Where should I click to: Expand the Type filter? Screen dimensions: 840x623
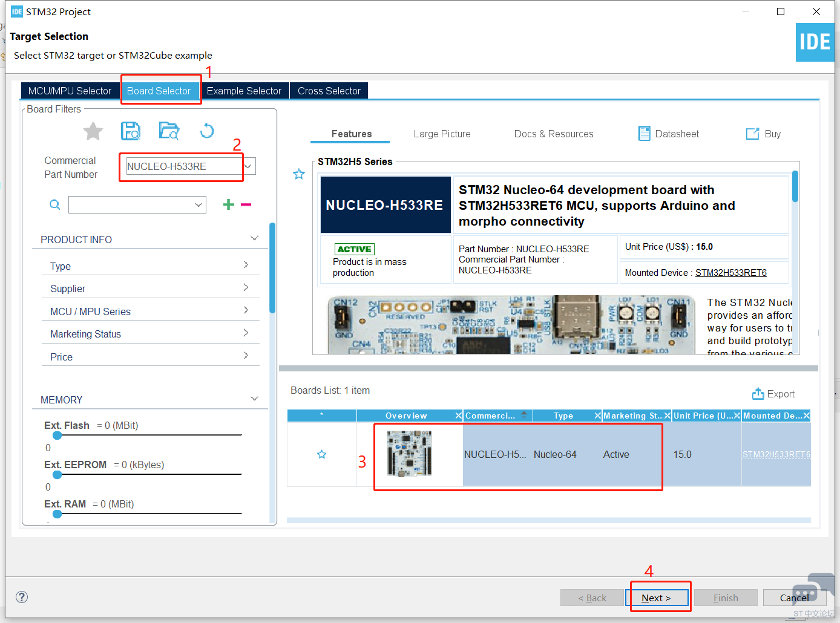click(x=246, y=265)
